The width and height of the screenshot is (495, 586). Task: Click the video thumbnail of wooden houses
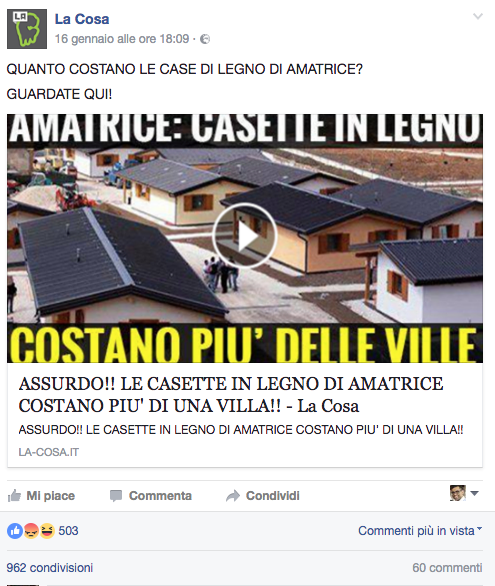click(x=245, y=238)
